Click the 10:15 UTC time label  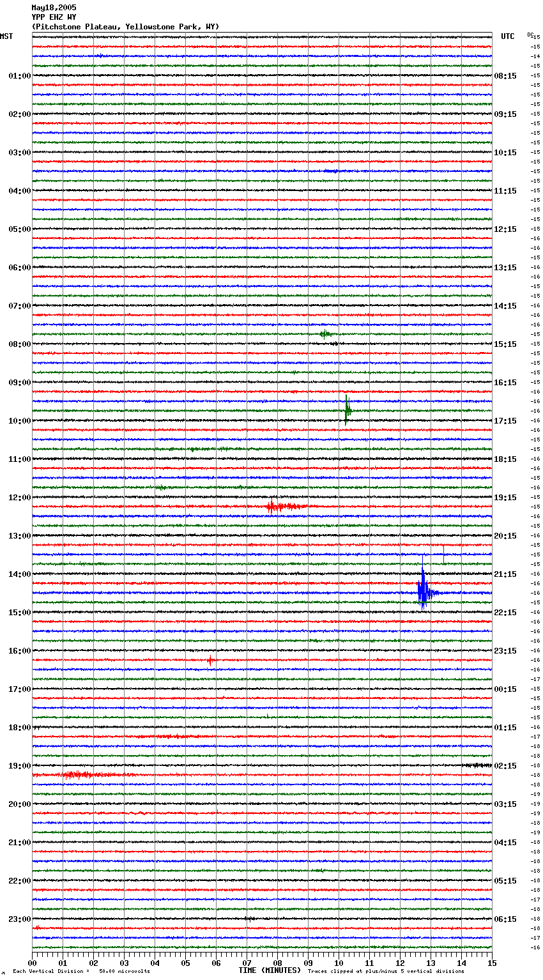505,153
